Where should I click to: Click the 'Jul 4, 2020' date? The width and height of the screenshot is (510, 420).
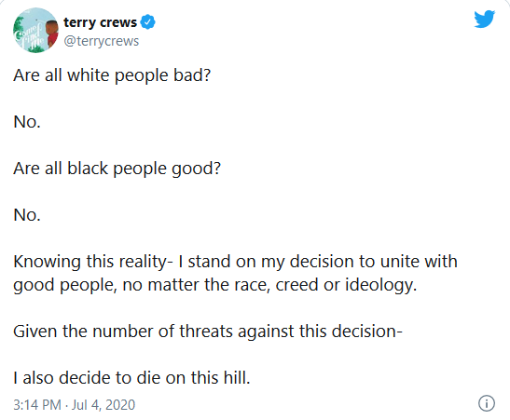point(103,405)
